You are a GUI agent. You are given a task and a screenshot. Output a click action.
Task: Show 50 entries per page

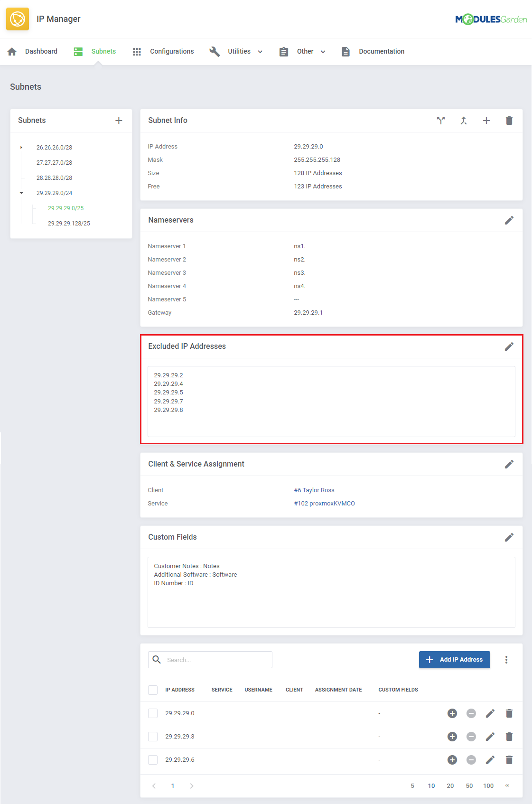(469, 786)
